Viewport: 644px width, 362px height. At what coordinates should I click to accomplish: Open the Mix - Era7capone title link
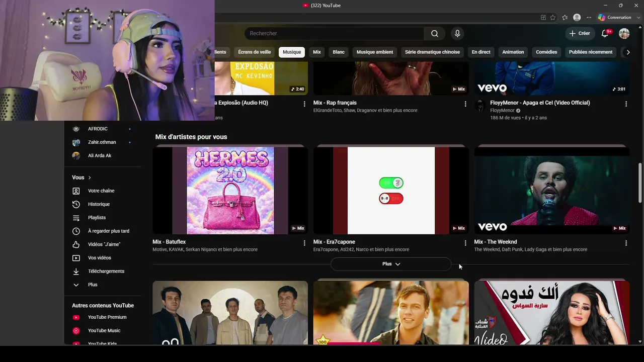coord(334,242)
